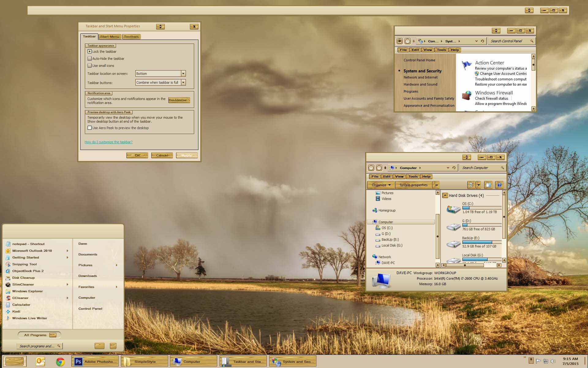Open view options dropdown arrow in Computer window
The height and width of the screenshot is (368, 588).
(x=478, y=185)
